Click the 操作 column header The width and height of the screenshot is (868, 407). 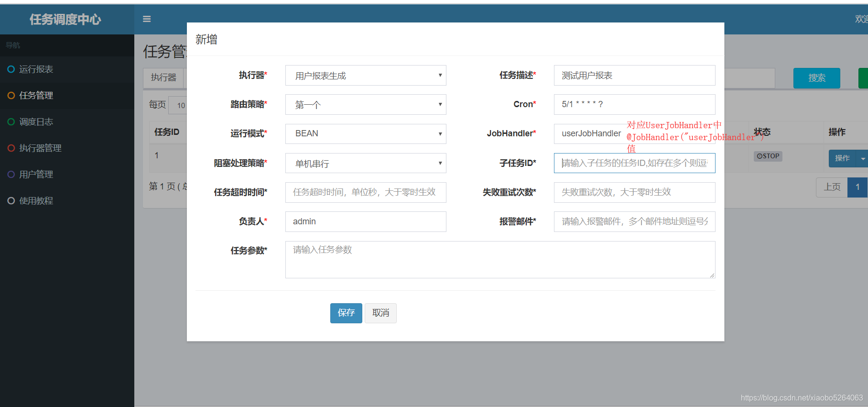point(837,132)
